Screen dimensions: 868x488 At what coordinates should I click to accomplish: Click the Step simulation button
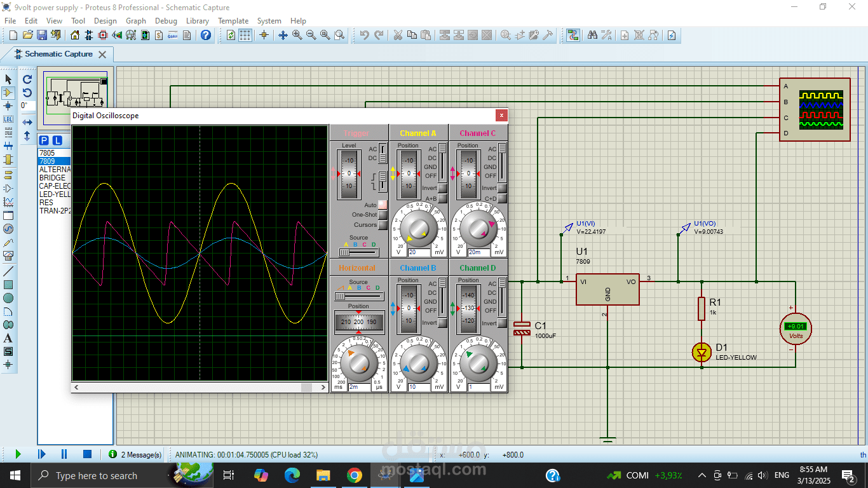(42, 454)
